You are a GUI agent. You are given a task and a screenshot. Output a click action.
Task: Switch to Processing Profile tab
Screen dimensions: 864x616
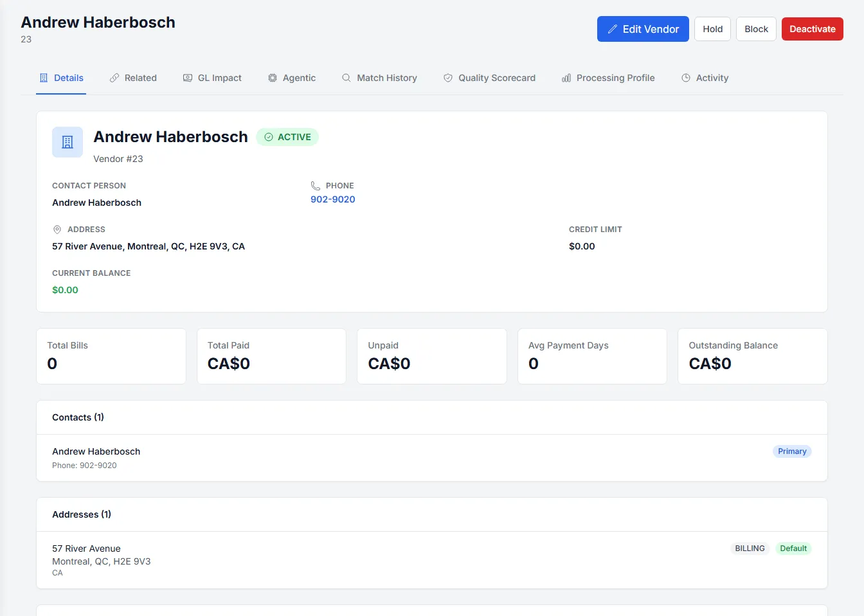tap(608, 78)
